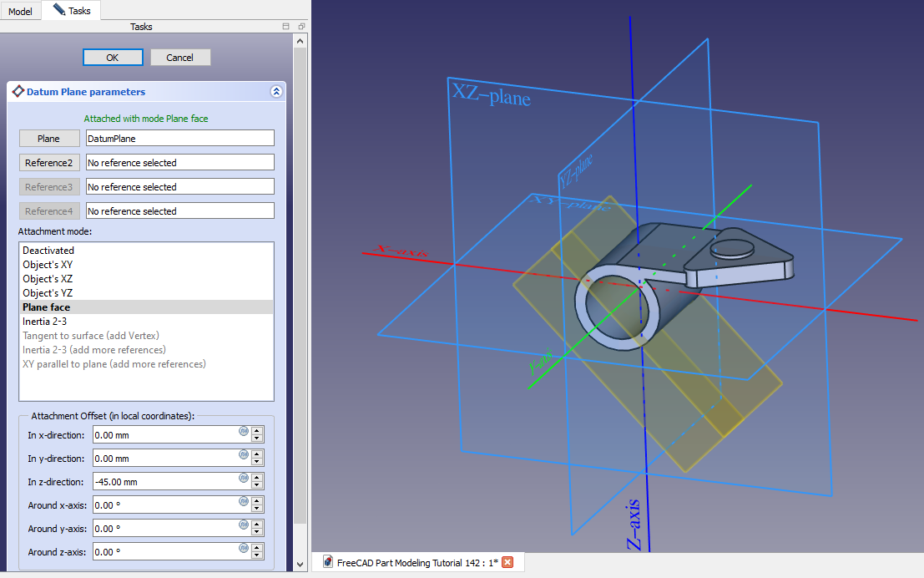
Task: Click the expression icon in the x-direction field
Action: 243,433
